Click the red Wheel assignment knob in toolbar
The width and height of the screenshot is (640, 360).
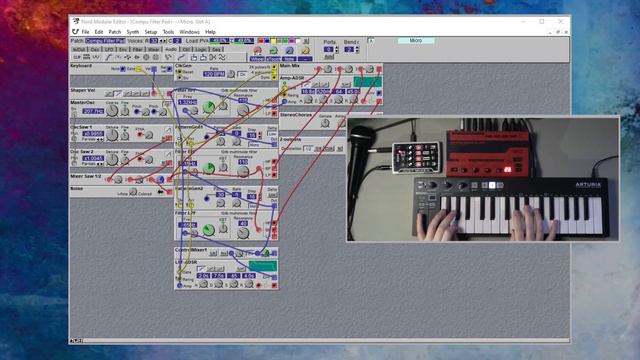click(x=257, y=50)
